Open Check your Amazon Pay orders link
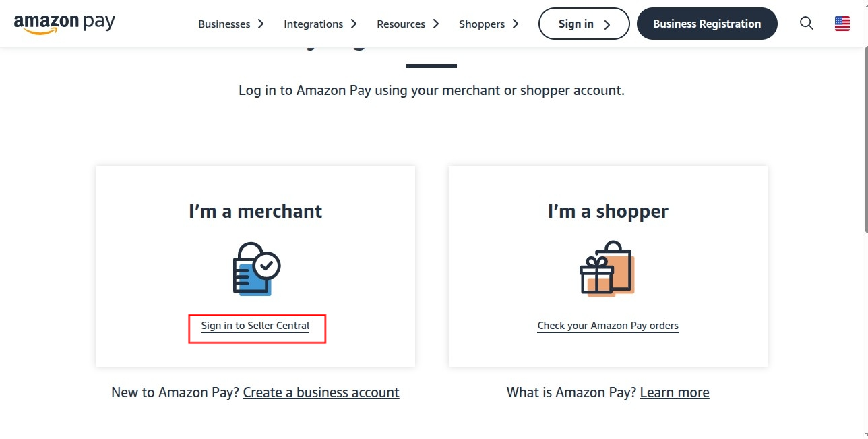 608,326
